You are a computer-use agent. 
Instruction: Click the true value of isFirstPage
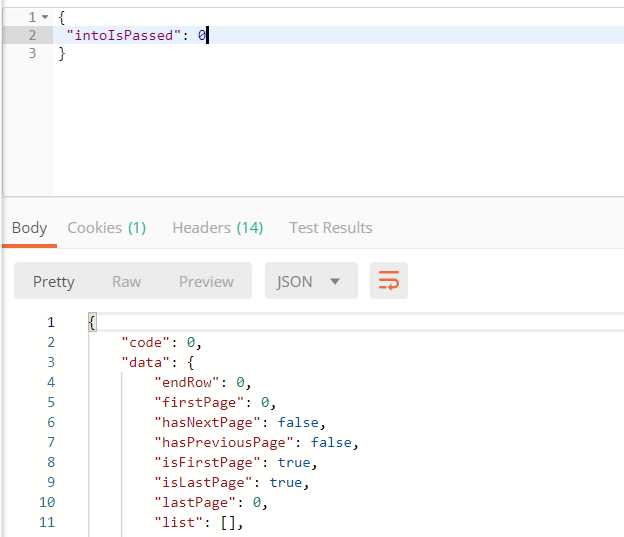294,462
